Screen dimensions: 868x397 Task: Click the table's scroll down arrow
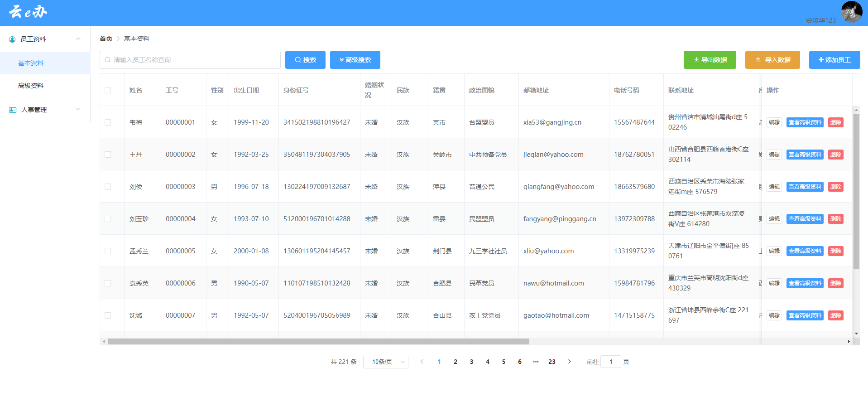[856, 334]
